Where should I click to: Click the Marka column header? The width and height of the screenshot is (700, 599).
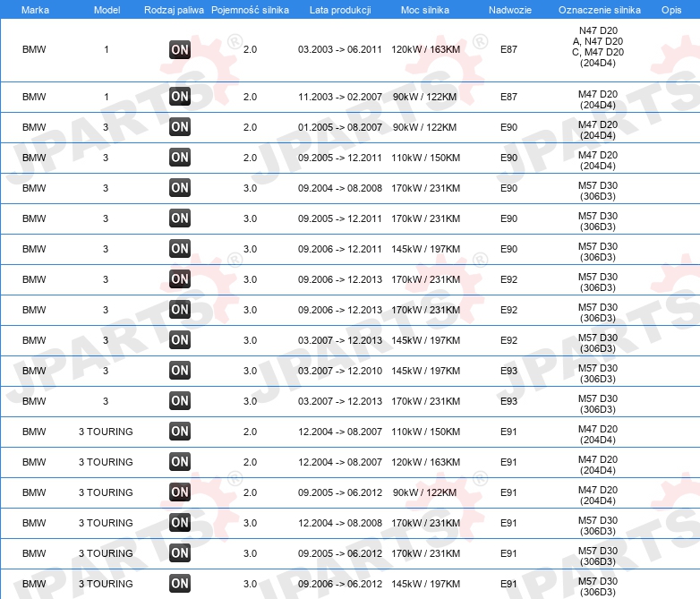pyautogui.click(x=35, y=10)
